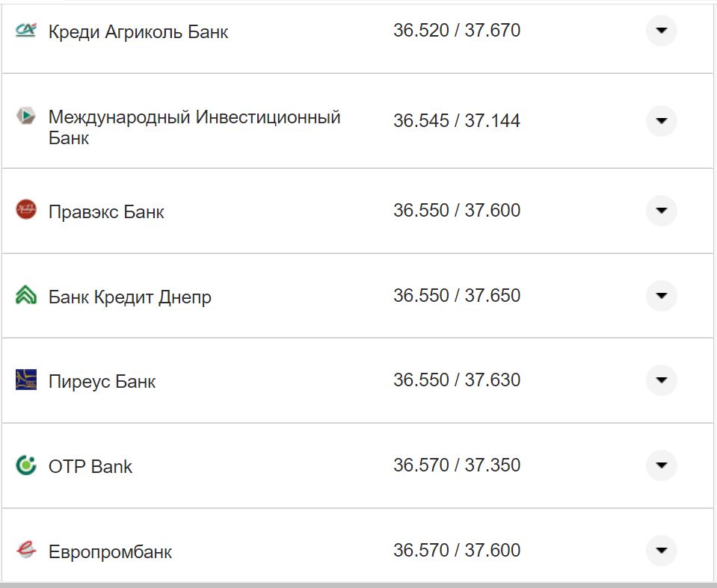The image size is (717, 588).
Task: Open the Пиреус Банк dropdown arrow
Action: pos(661,380)
